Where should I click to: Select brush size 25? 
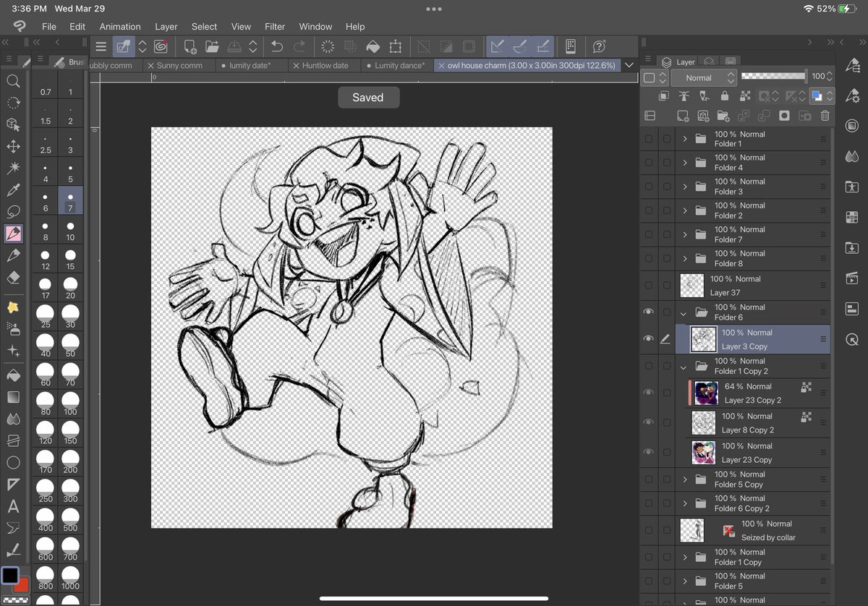point(46,317)
